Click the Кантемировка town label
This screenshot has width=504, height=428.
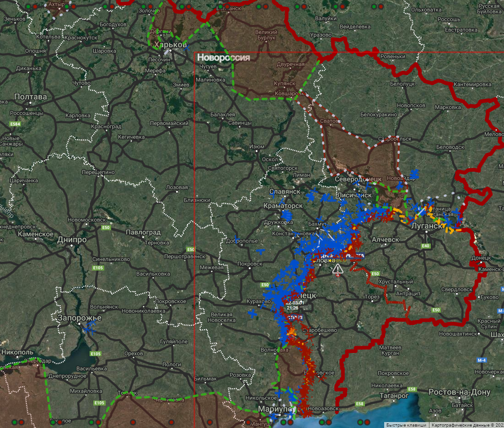472,84
